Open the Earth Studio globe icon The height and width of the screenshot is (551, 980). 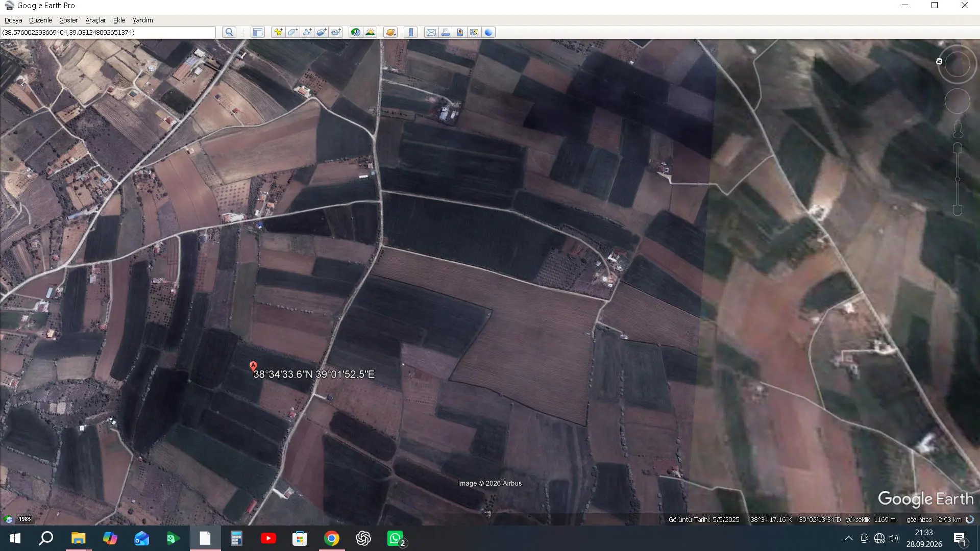tap(488, 32)
